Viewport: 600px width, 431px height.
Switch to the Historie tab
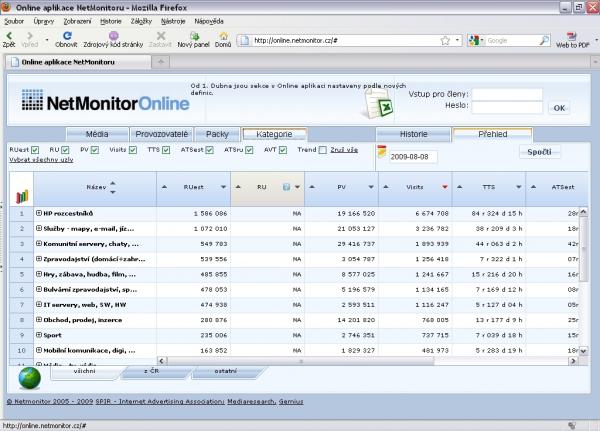click(x=413, y=134)
